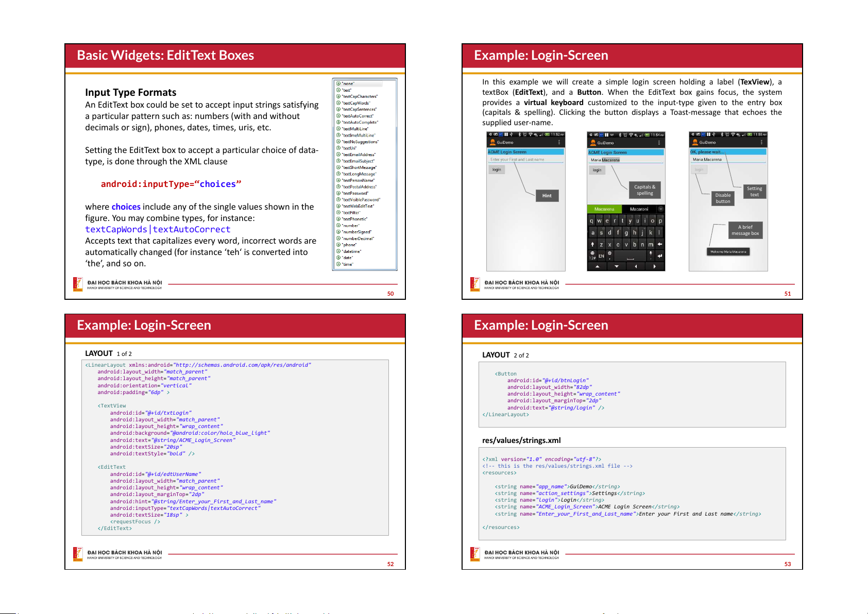Click the "Enter your First and Last name" field

point(525,160)
